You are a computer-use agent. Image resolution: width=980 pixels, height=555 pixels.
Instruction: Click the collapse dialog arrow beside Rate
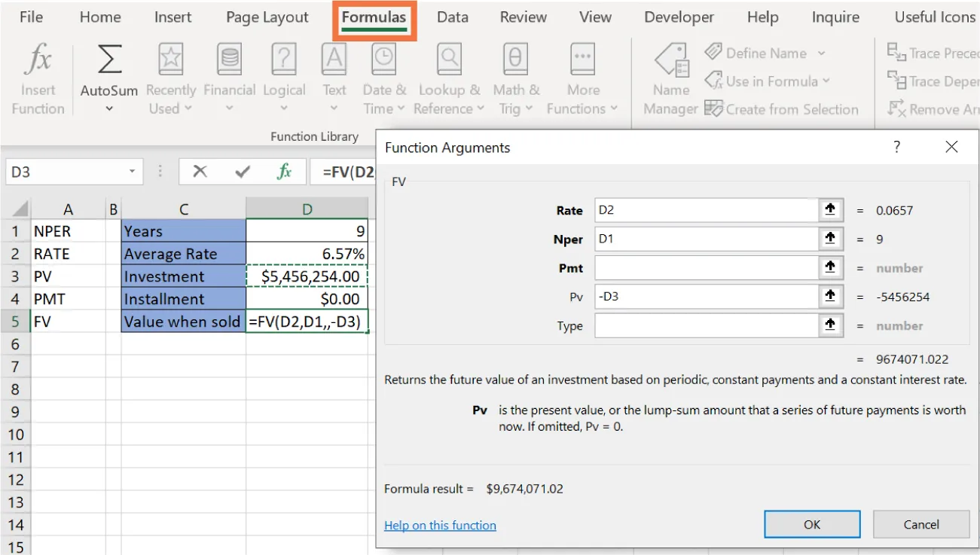[x=832, y=210]
